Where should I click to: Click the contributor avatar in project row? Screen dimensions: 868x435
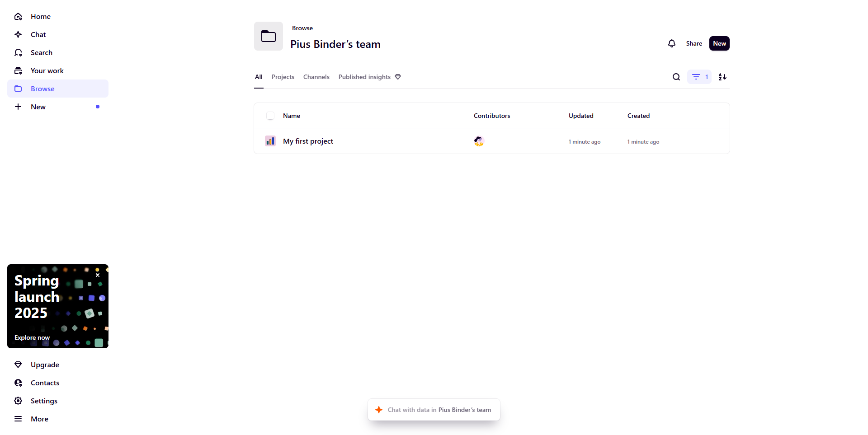pos(479,141)
